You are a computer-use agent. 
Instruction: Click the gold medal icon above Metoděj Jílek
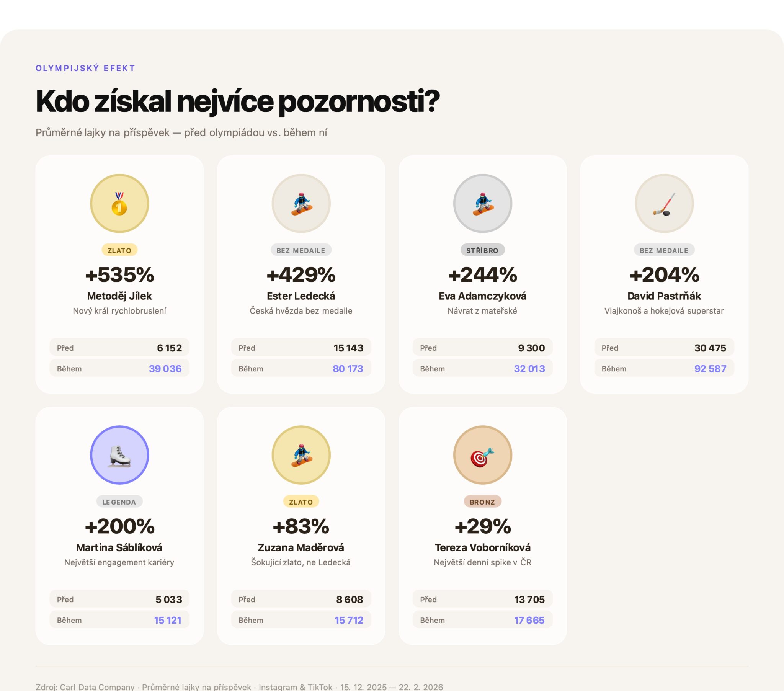point(119,203)
